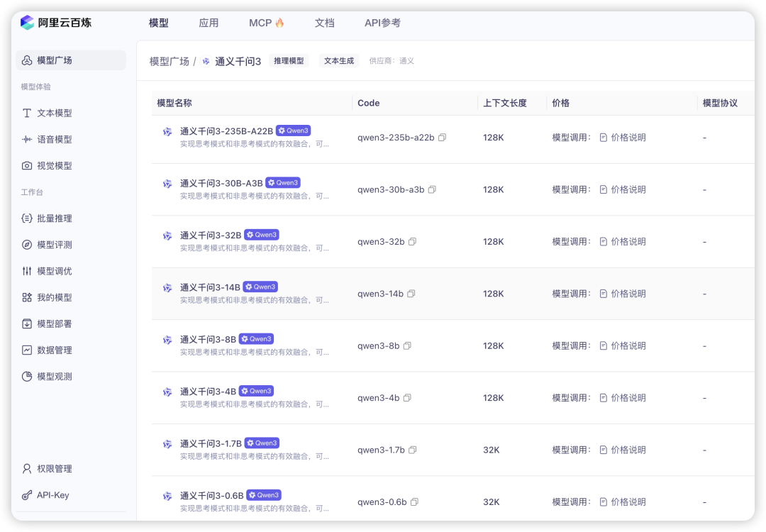Image resolution: width=766 pixels, height=532 pixels.
Task: Copy the qwen3-14b code
Action: pos(411,294)
